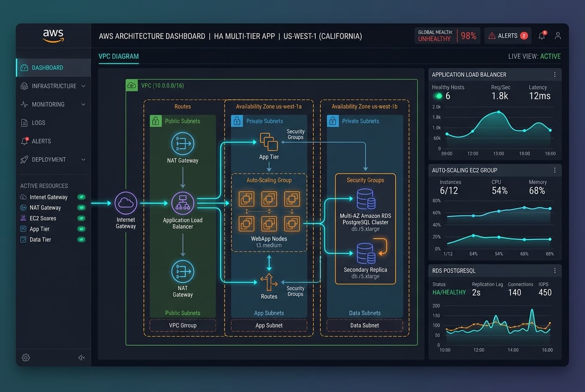This screenshot has width=585, height=392.
Task: Open Application Load Balancer panel options menu
Action: coord(554,74)
